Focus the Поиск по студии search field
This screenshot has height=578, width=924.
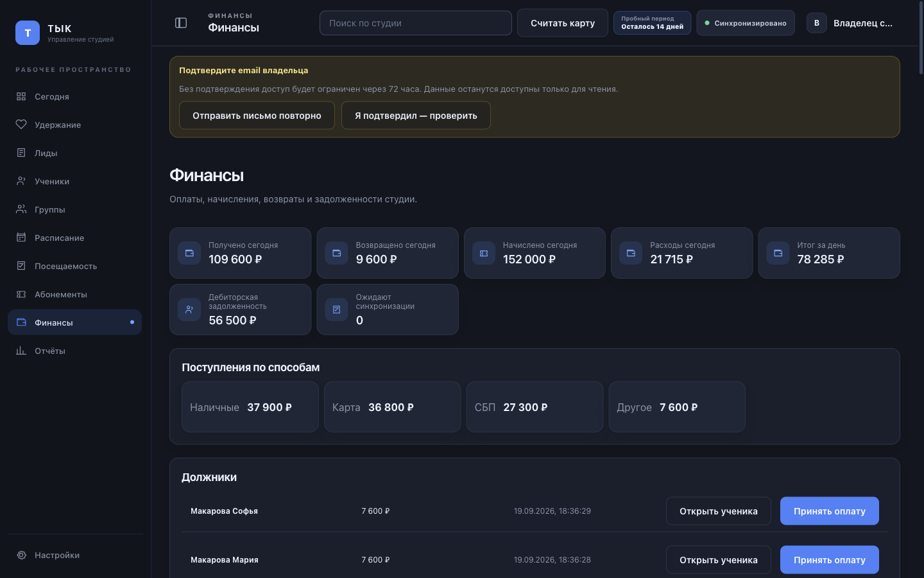click(416, 23)
